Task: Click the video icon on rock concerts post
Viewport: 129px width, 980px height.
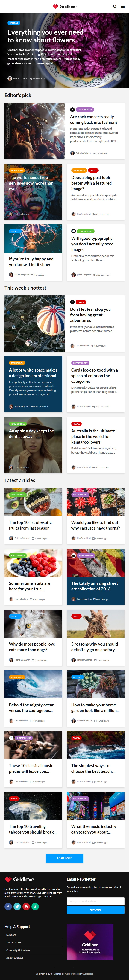Action: tap(72, 110)
